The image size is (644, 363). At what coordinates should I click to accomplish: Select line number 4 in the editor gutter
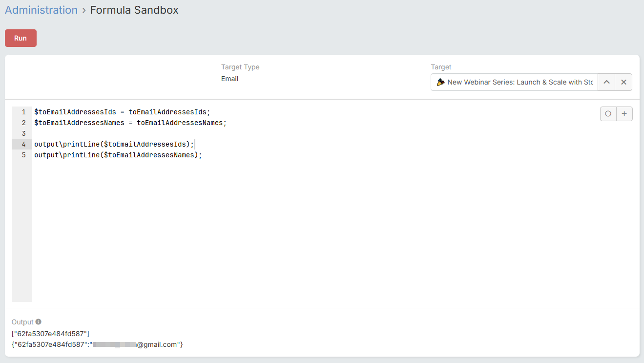coord(23,144)
